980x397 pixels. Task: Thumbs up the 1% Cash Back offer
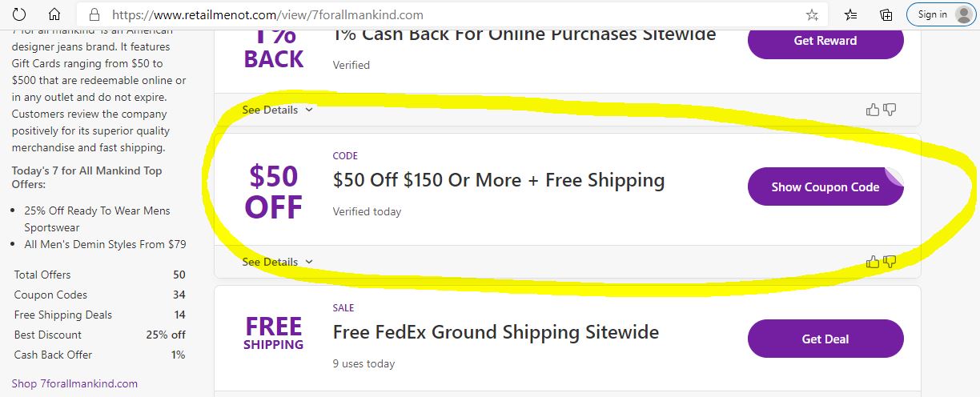point(873,110)
